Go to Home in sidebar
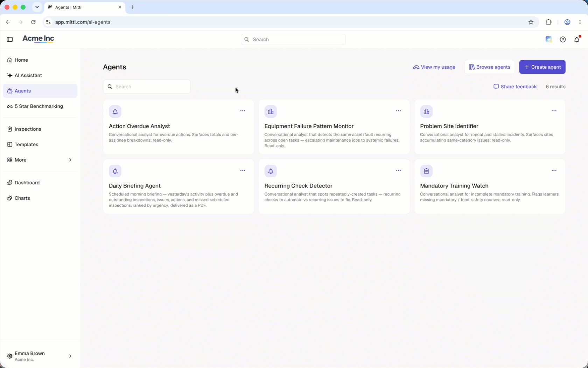 (40, 60)
